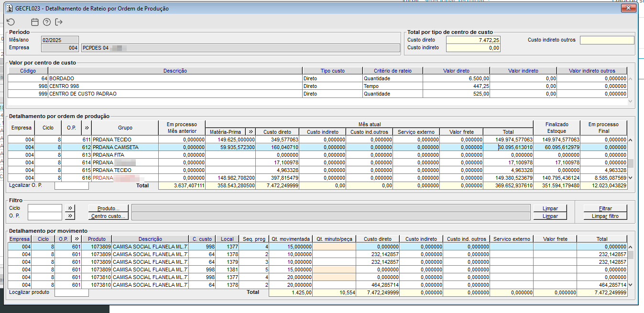The height and width of the screenshot is (313, 644).
Task: Click the double-arrow next to Ciclo filter
Action: click(x=70, y=208)
